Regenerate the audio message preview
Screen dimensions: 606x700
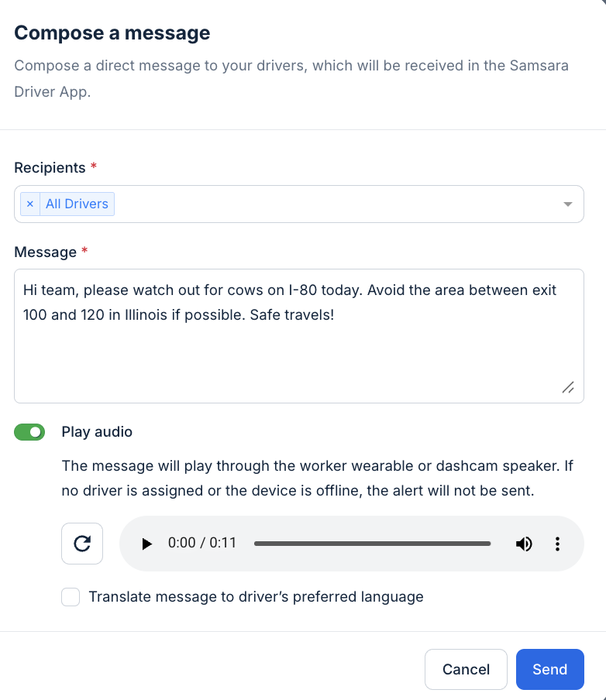pos(81,543)
